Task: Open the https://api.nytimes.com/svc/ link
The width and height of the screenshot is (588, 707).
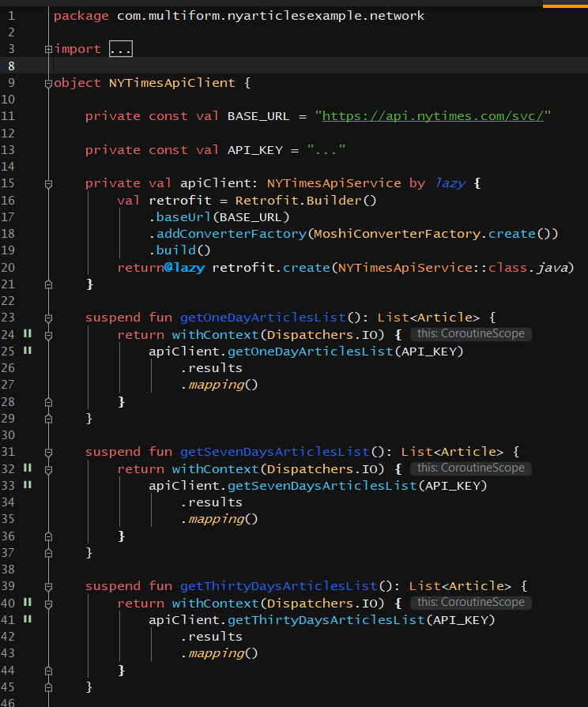Action: [x=433, y=116]
